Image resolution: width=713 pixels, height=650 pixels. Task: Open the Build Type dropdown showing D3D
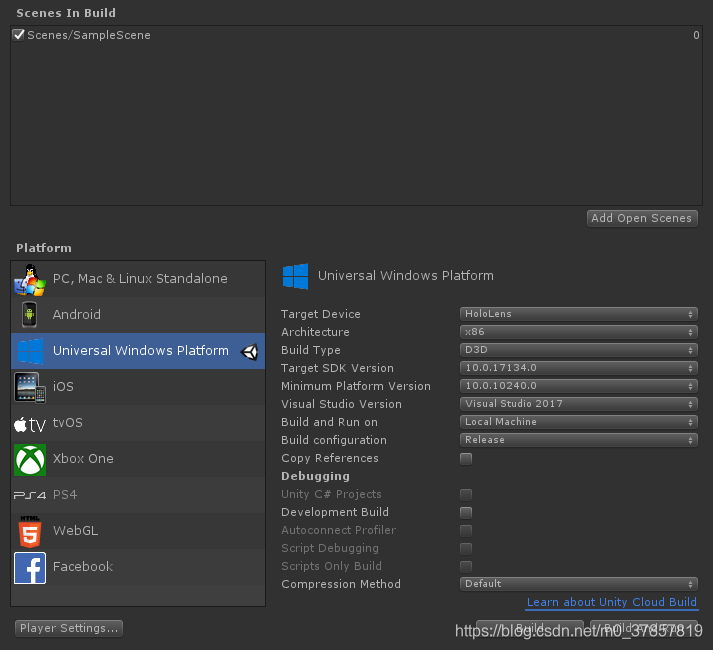coord(578,350)
